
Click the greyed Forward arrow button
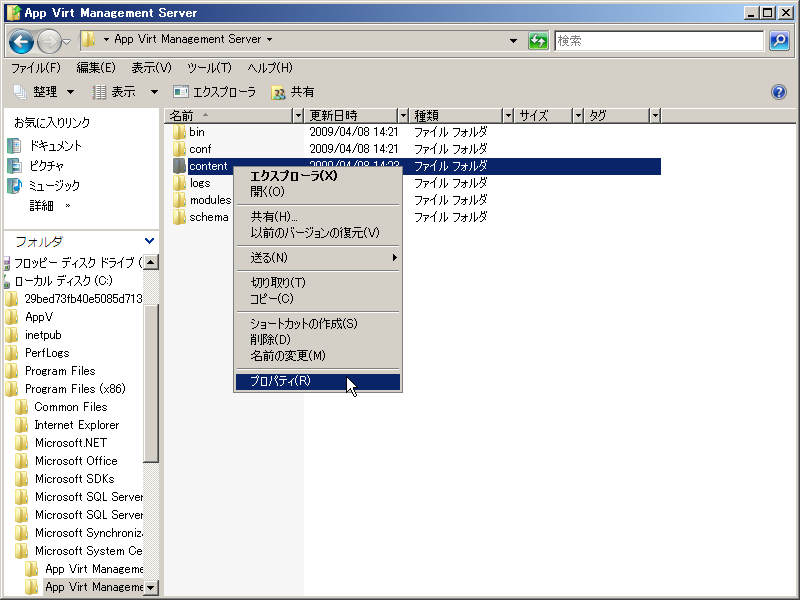pos(49,41)
